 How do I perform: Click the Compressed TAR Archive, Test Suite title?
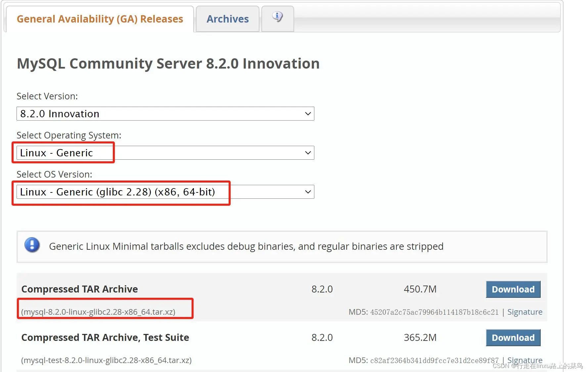(x=105, y=338)
